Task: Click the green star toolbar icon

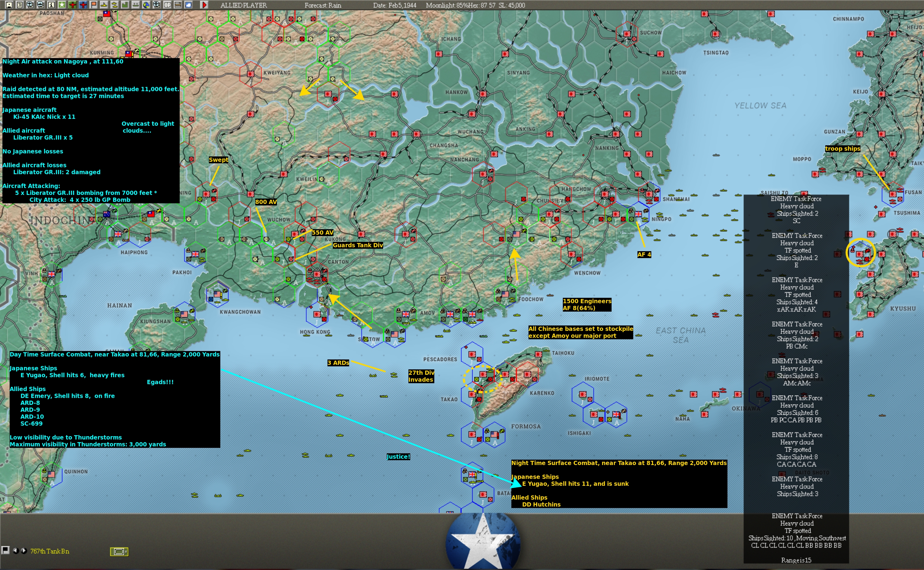Action: click(62, 5)
